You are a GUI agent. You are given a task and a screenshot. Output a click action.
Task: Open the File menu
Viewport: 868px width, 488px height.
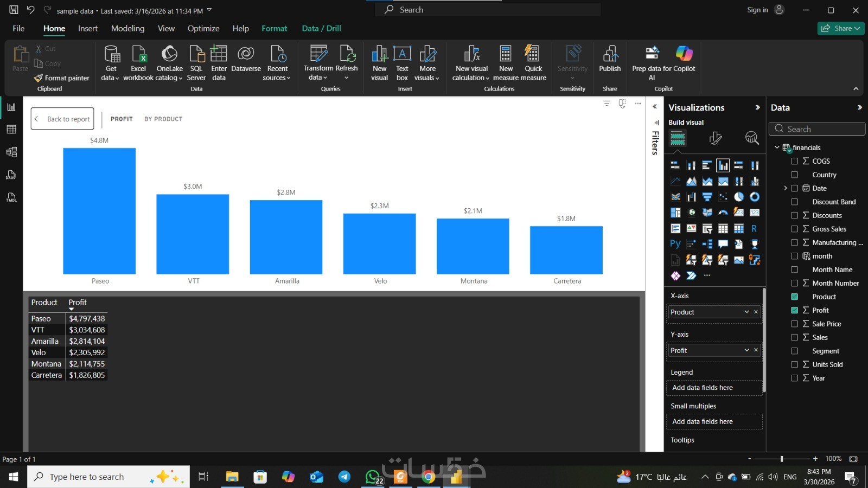(18, 28)
